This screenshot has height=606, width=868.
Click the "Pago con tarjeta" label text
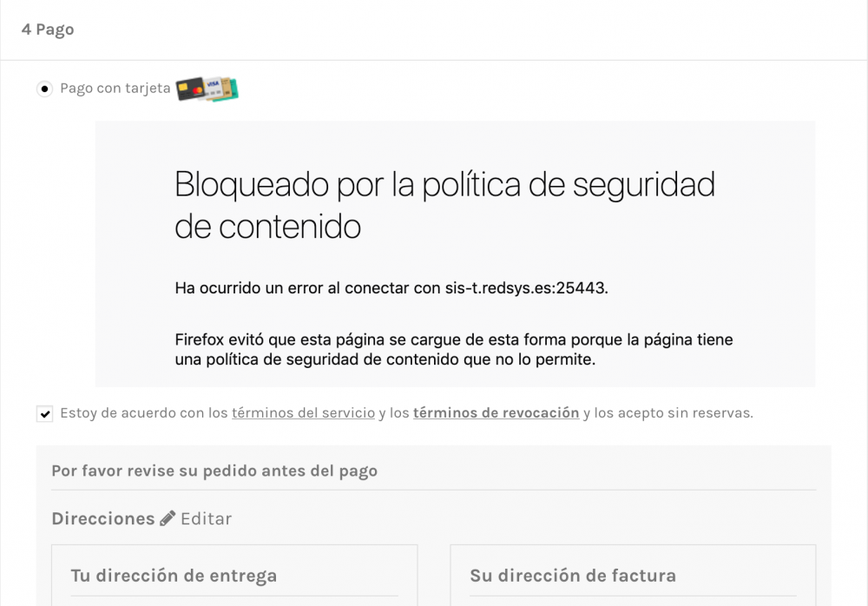[x=114, y=89]
